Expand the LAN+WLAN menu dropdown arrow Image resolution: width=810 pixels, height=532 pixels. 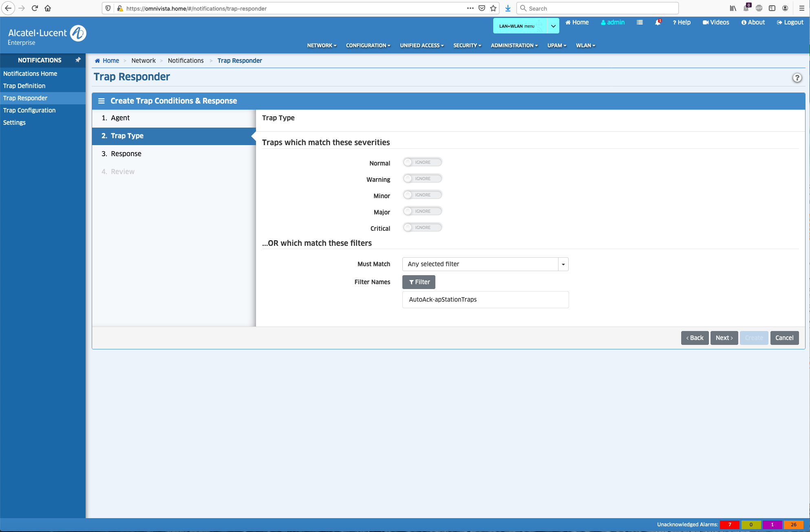pyautogui.click(x=553, y=26)
